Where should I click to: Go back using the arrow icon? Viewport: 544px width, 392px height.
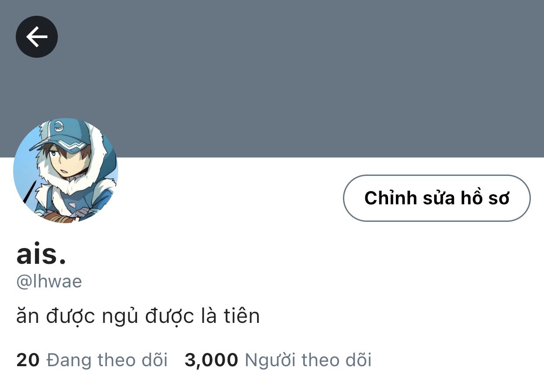(x=37, y=37)
